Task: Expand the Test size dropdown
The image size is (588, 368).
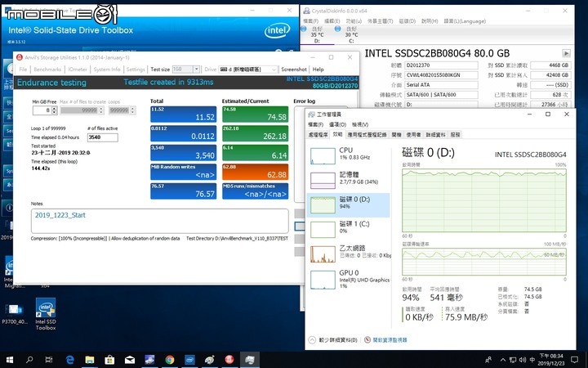Action: 196,70
